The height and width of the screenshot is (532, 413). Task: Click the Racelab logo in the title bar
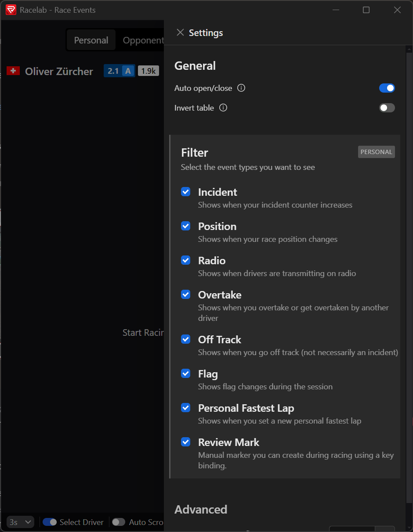(11, 10)
